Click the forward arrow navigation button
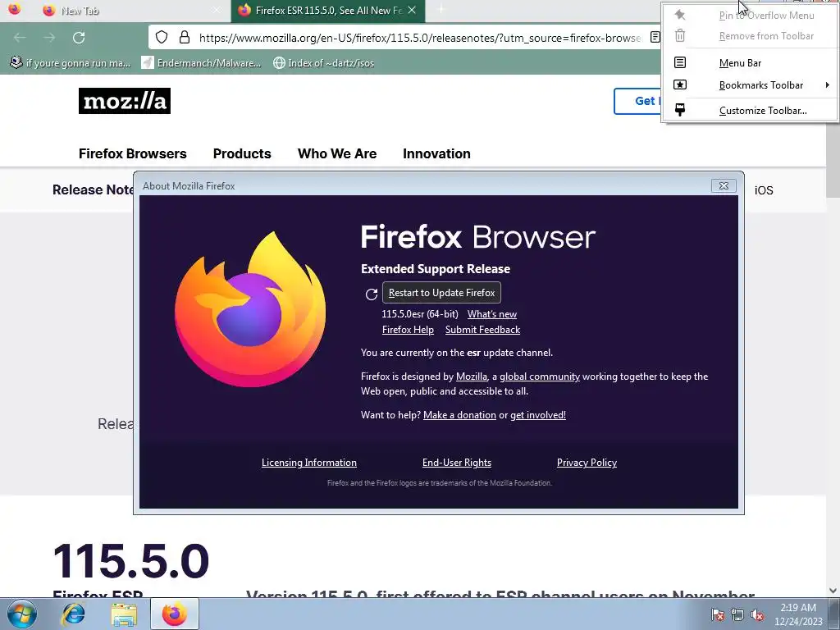 coord(49,38)
